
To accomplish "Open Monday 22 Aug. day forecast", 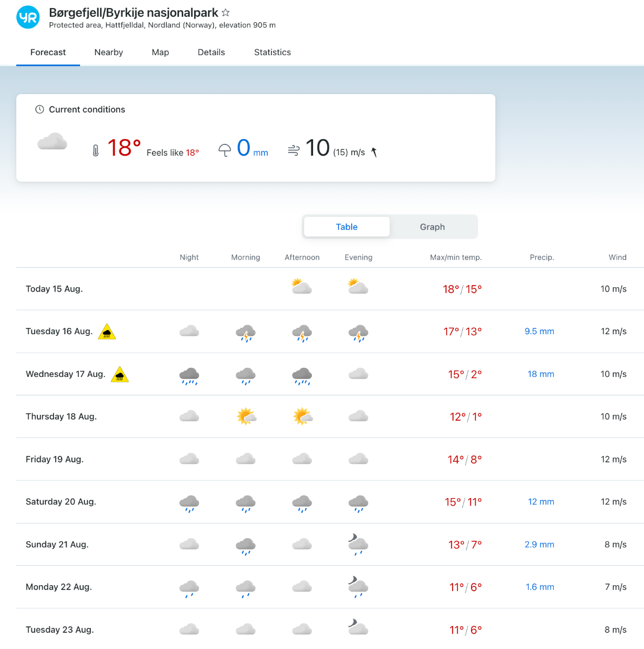I will pyautogui.click(x=58, y=587).
